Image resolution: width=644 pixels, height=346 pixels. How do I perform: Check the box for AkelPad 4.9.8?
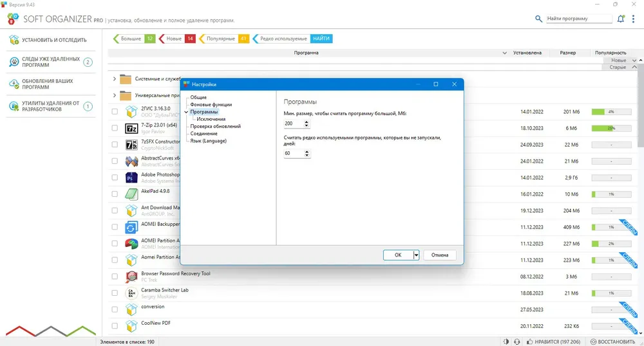115,194
